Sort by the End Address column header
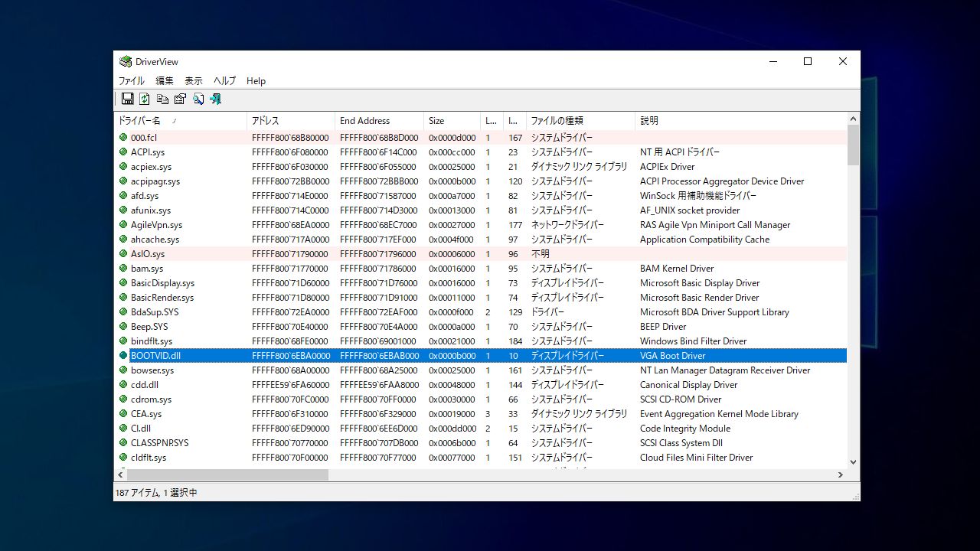 [364, 121]
